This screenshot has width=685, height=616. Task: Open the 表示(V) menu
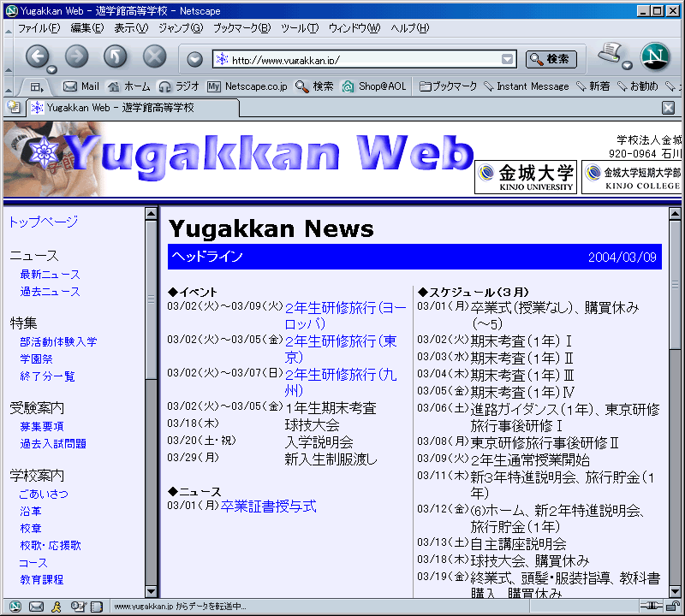[131, 28]
